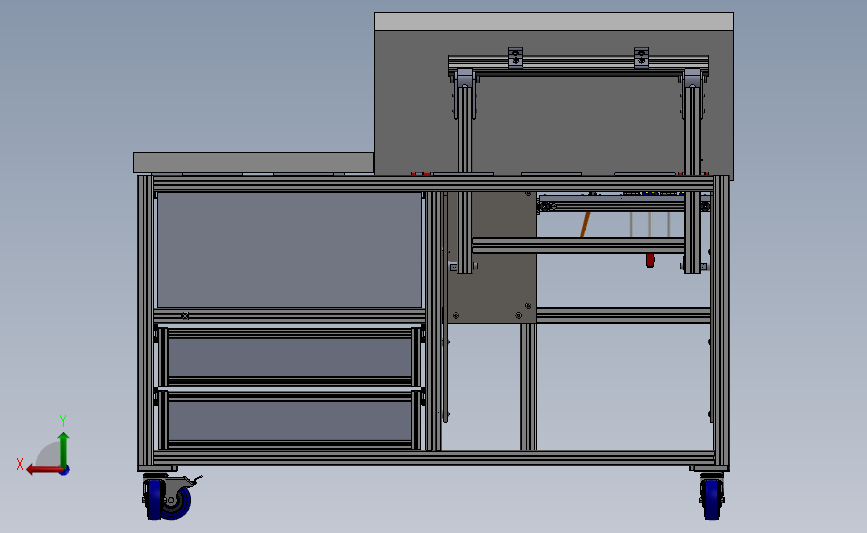The height and width of the screenshot is (533, 867).
Task: Select the far left vertical frame post
Action: pyautogui.click(x=145, y=322)
